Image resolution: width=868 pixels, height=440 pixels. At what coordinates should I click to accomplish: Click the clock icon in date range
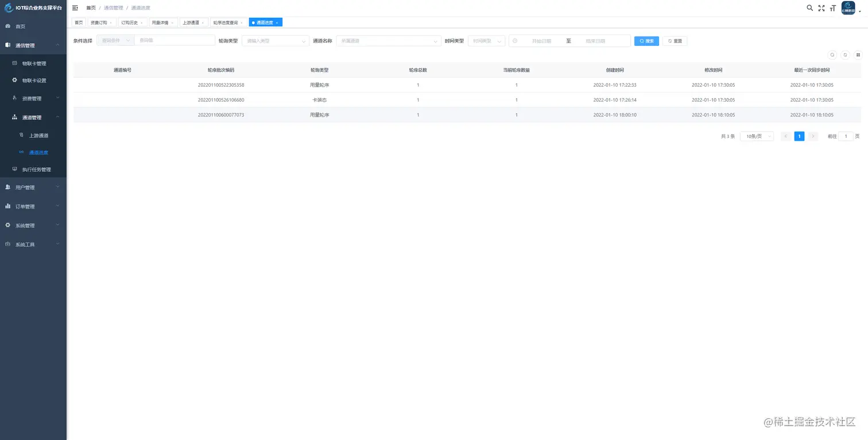coord(515,41)
